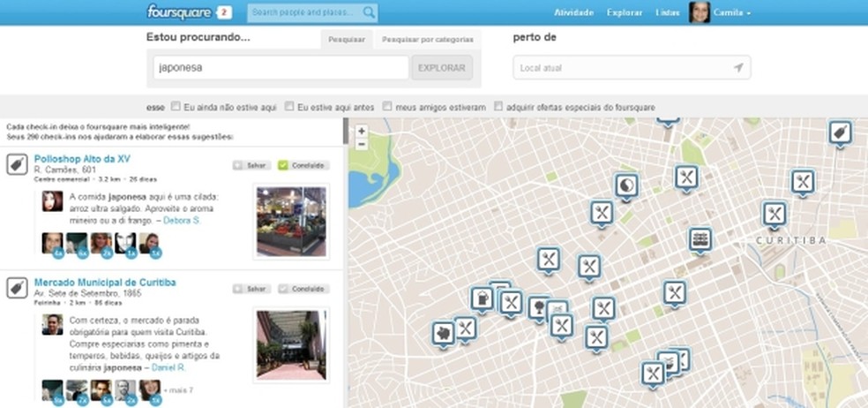The width and height of the screenshot is (868, 408).
Task: Click the text 'Feirinha · 2 km · 86 dicas'
Action: point(78,303)
